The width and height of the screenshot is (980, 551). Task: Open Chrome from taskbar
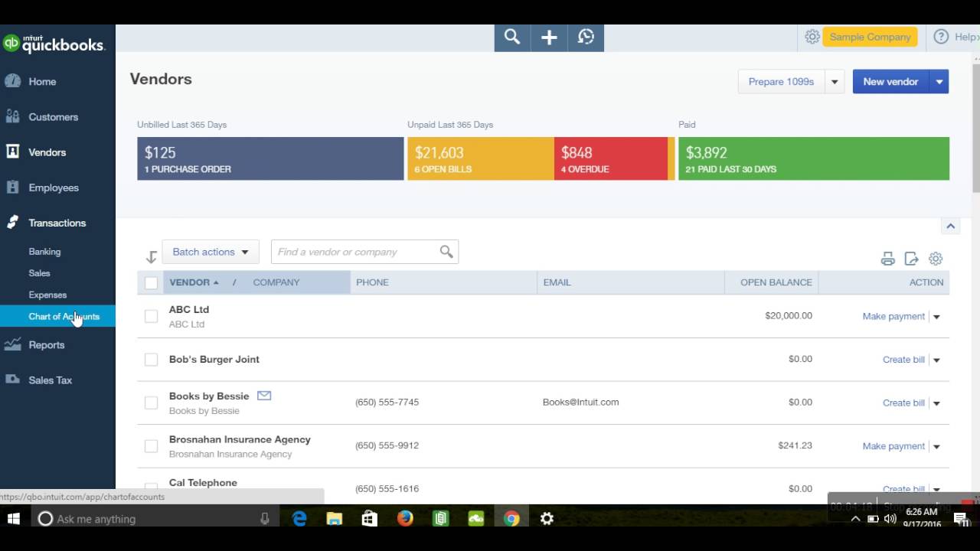[511, 519]
